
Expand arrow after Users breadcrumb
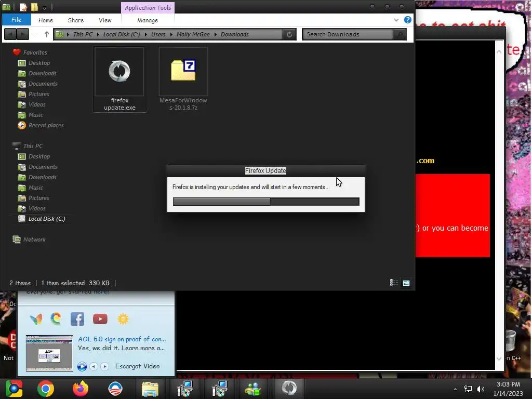pos(171,34)
